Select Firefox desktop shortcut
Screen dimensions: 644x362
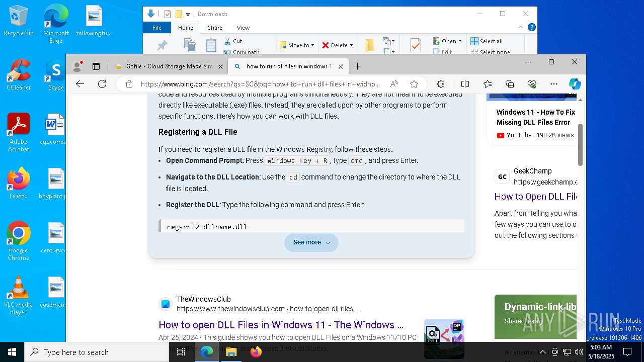(x=19, y=184)
